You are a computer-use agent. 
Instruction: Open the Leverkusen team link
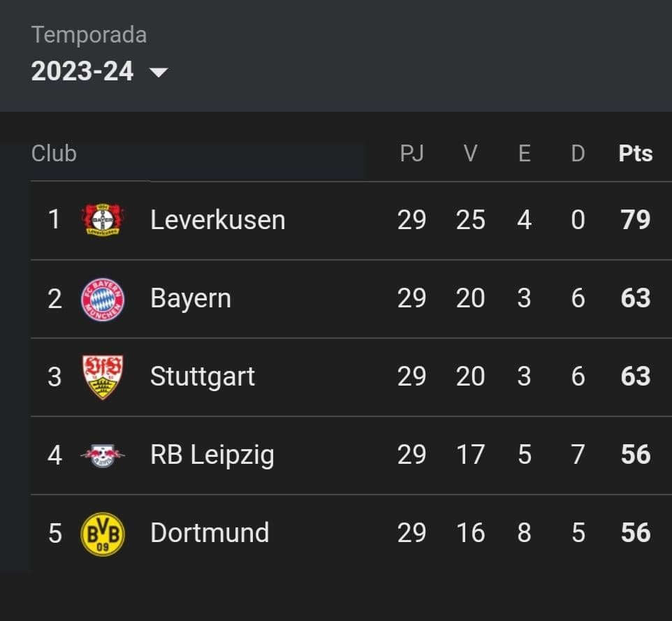218,220
